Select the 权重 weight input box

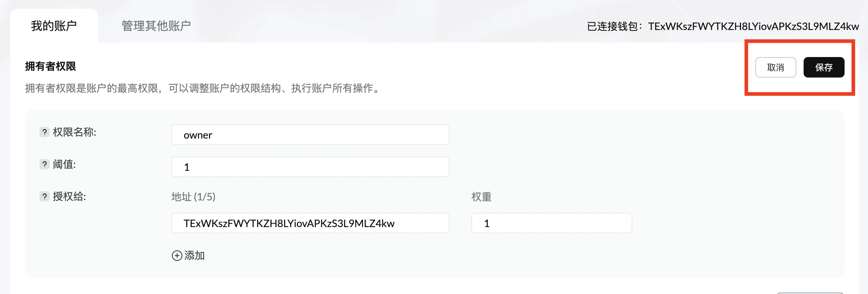tap(552, 223)
